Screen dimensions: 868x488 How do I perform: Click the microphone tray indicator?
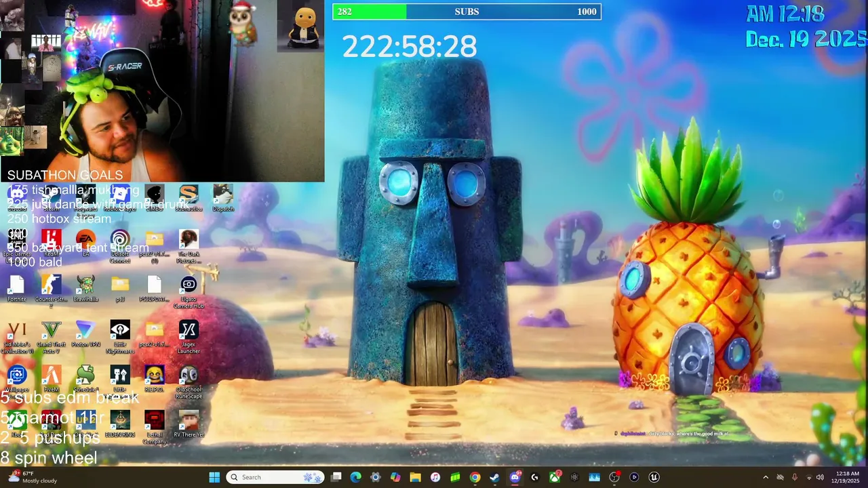pos(794,477)
